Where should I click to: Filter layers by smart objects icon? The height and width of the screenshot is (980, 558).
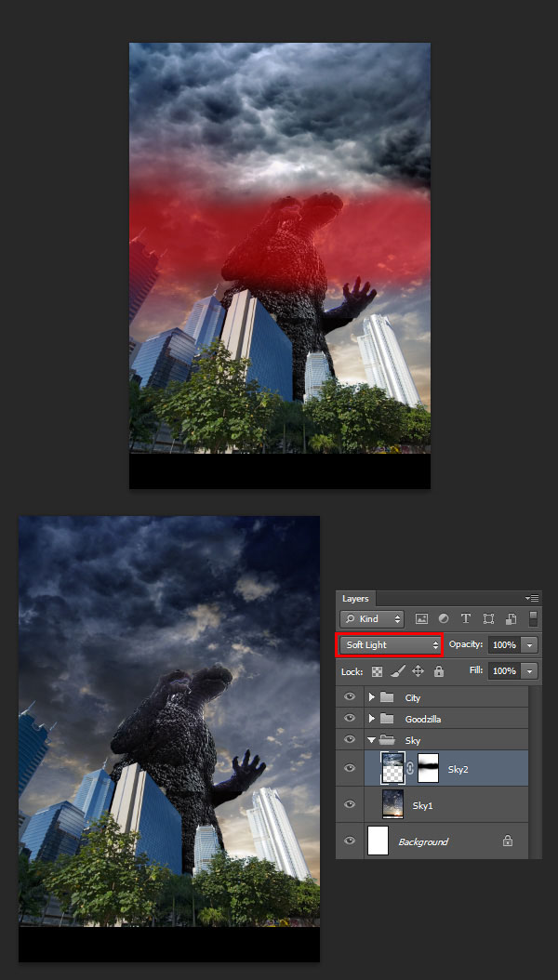click(511, 618)
